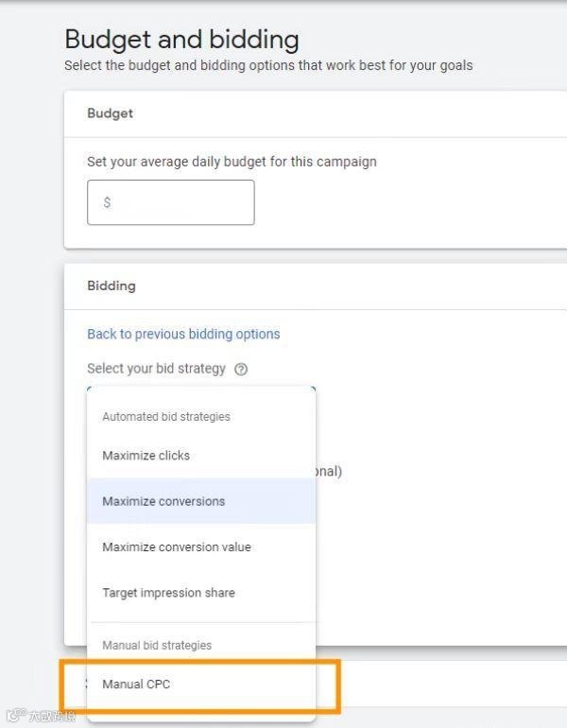Click the Automated bid strategies group label

(165, 417)
